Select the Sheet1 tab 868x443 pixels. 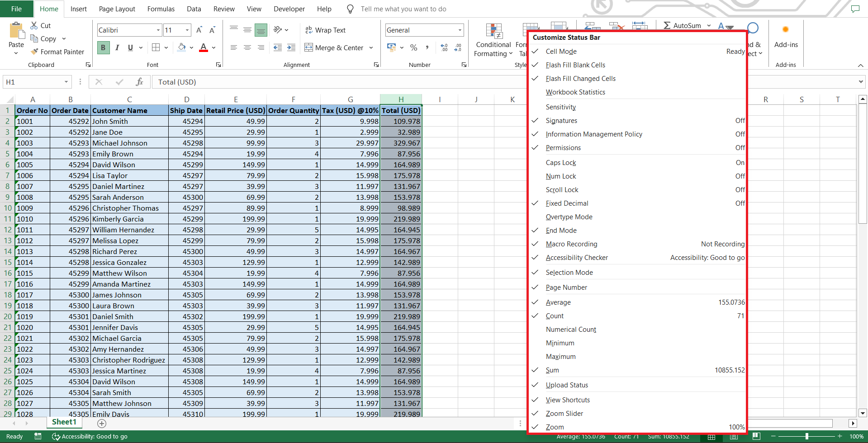[64, 422]
